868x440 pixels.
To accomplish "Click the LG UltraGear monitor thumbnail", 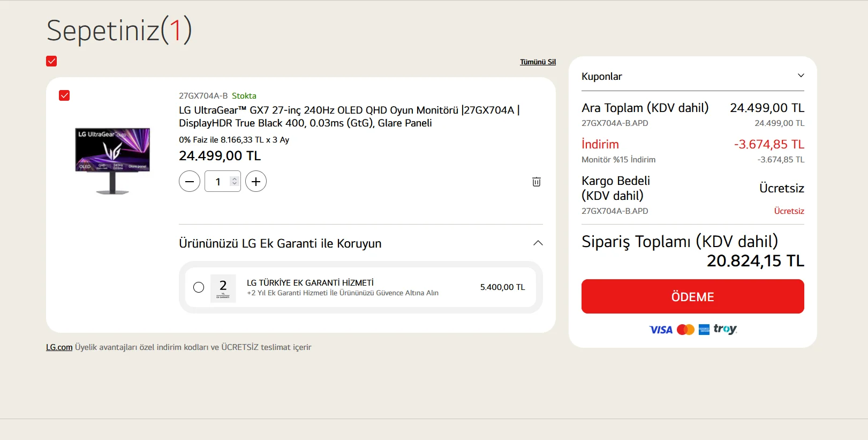I will click(x=112, y=160).
